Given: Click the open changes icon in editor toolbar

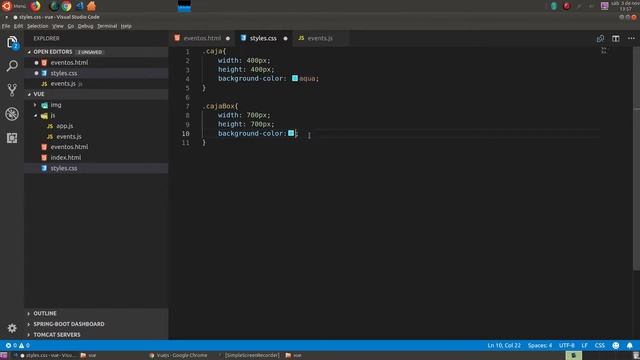Looking at the screenshot, I should point(600,38).
